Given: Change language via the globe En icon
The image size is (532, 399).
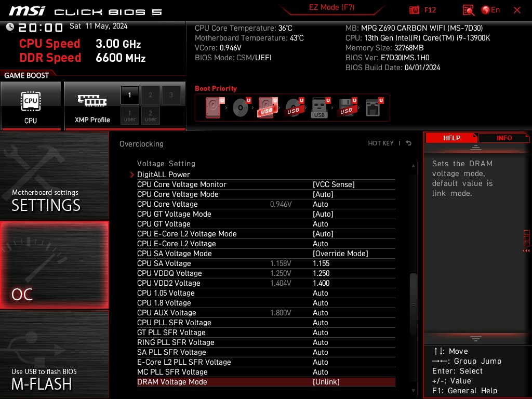Looking at the screenshot, I should click(x=490, y=10).
